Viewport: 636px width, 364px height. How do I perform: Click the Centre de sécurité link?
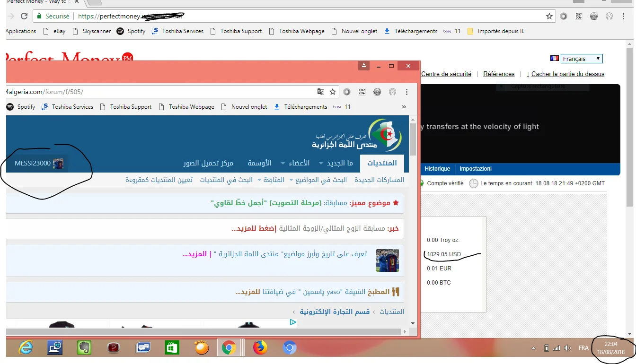coord(446,74)
